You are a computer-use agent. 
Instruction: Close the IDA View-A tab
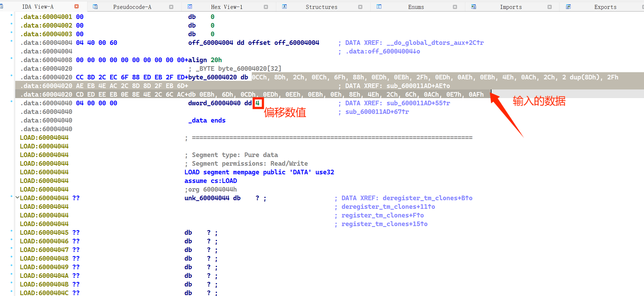point(77,6)
